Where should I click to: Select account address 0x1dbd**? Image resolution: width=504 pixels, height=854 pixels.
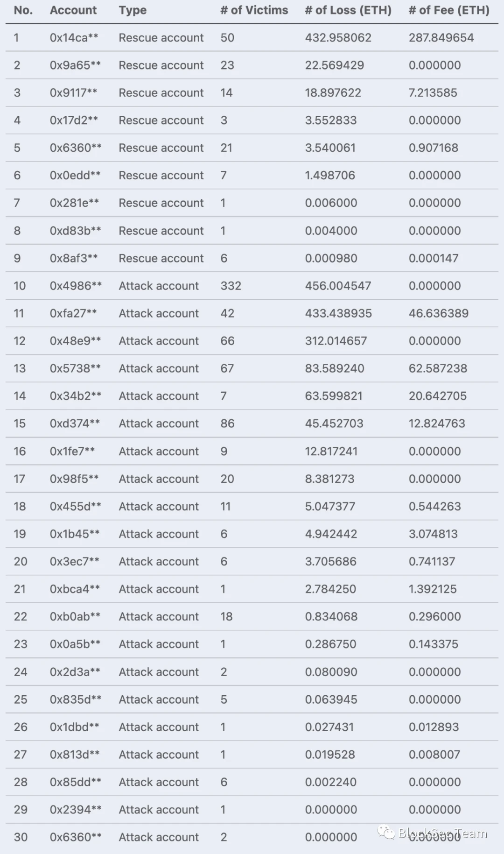tap(75, 727)
